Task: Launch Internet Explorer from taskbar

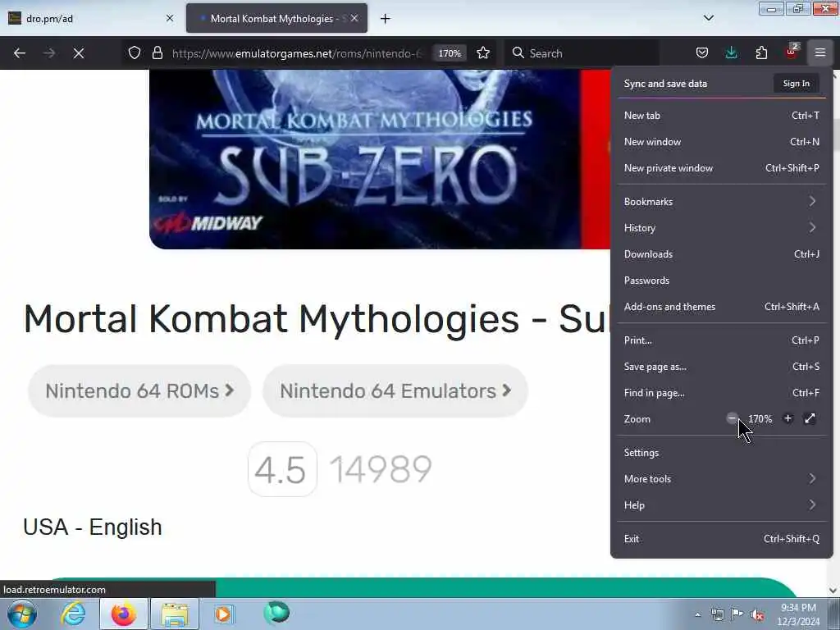Action: pyautogui.click(x=73, y=614)
